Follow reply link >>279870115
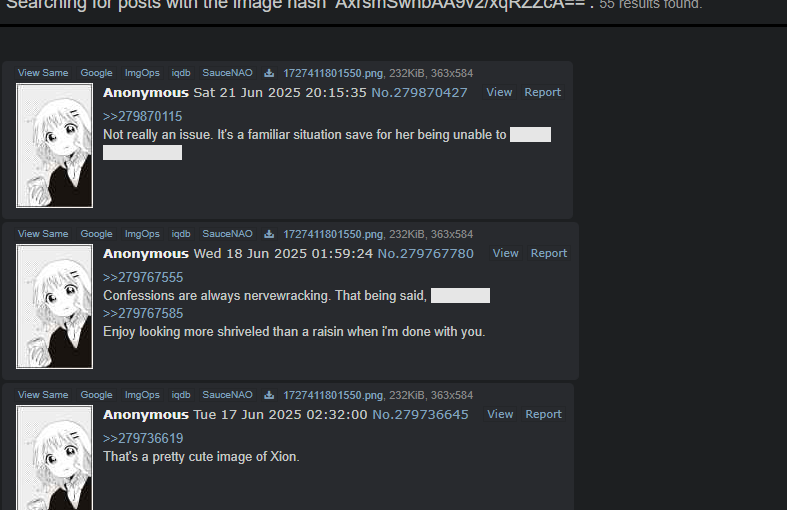The image size is (787, 510). [x=143, y=116]
